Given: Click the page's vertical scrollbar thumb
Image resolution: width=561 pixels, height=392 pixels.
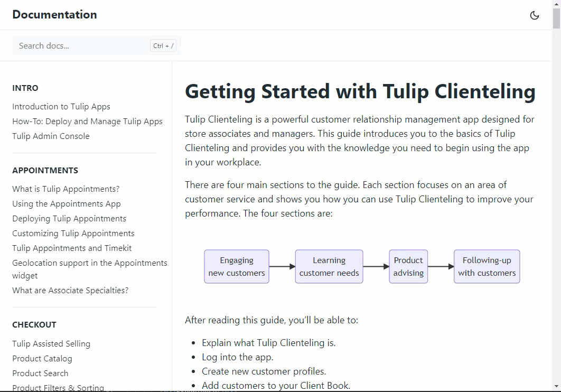Looking at the screenshot, I should pos(556,16).
